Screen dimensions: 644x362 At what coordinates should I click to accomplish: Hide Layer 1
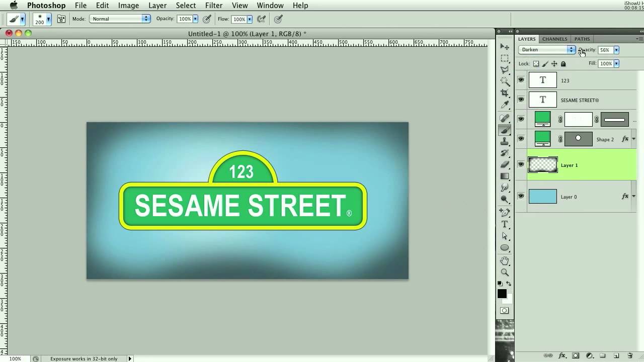click(x=521, y=164)
